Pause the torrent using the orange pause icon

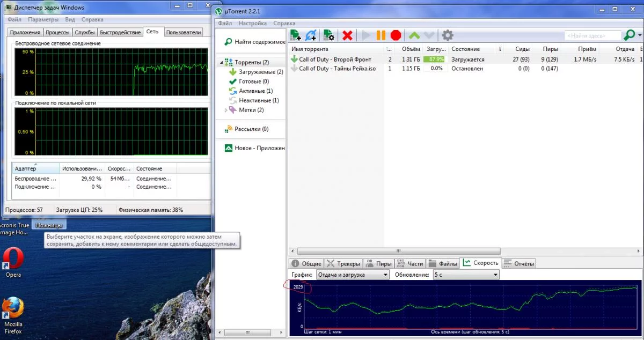click(x=380, y=35)
